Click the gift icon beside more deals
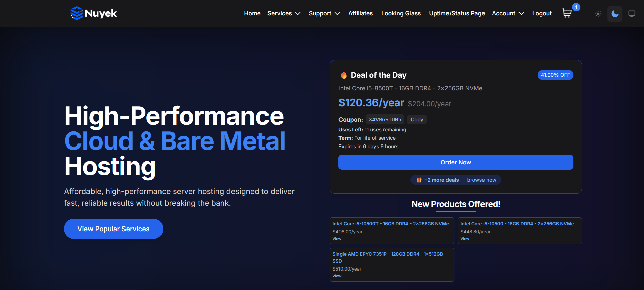 point(419,180)
